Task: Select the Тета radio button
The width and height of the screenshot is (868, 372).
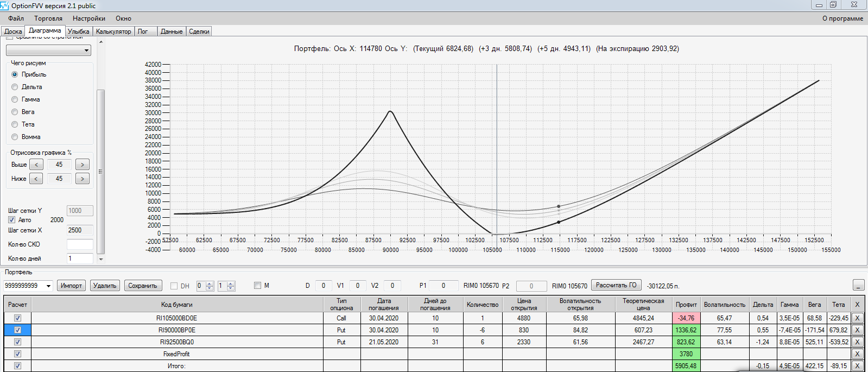Action: coord(15,124)
